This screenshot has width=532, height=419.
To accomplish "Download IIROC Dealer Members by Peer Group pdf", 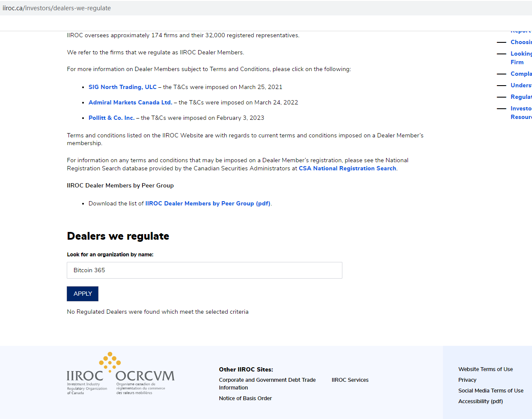I will pyautogui.click(x=207, y=203).
